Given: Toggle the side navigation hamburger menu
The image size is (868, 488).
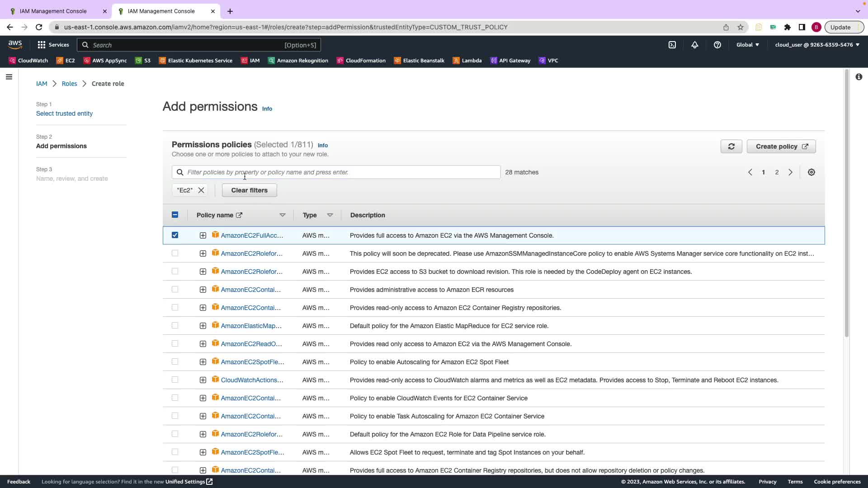Looking at the screenshot, I should tap(9, 77).
